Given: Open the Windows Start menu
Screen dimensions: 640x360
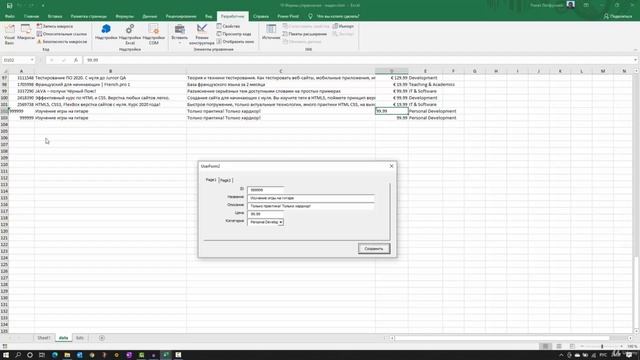Looking at the screenshot, I should [x=6, y=355].
